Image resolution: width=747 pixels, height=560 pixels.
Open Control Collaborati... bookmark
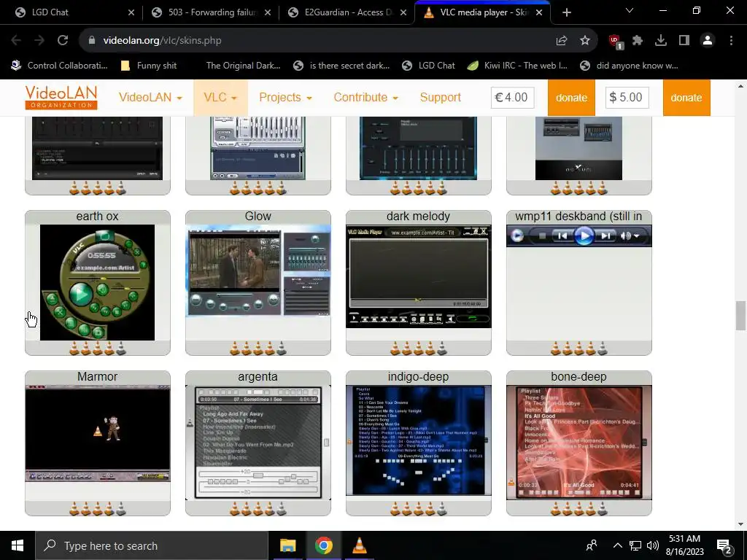click(x=60, y=66)
